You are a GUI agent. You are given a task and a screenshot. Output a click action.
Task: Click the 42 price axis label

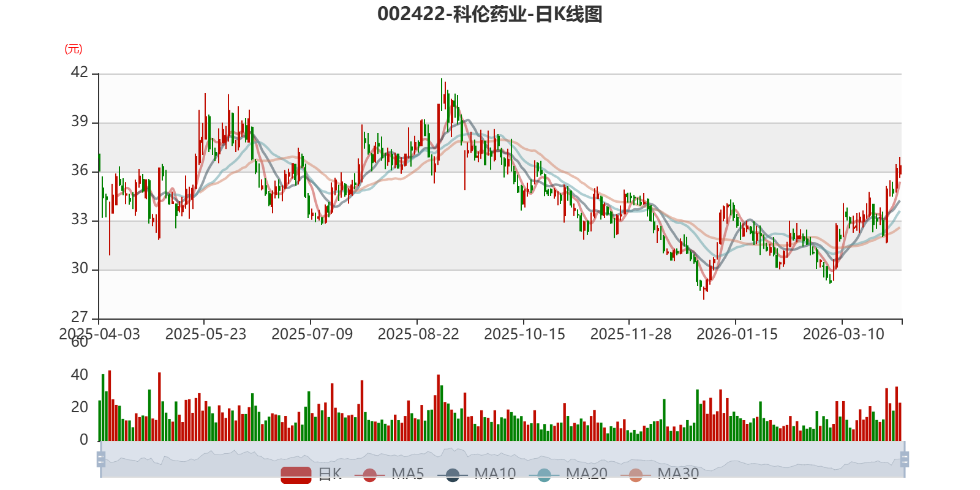click(x=80, y=72)
